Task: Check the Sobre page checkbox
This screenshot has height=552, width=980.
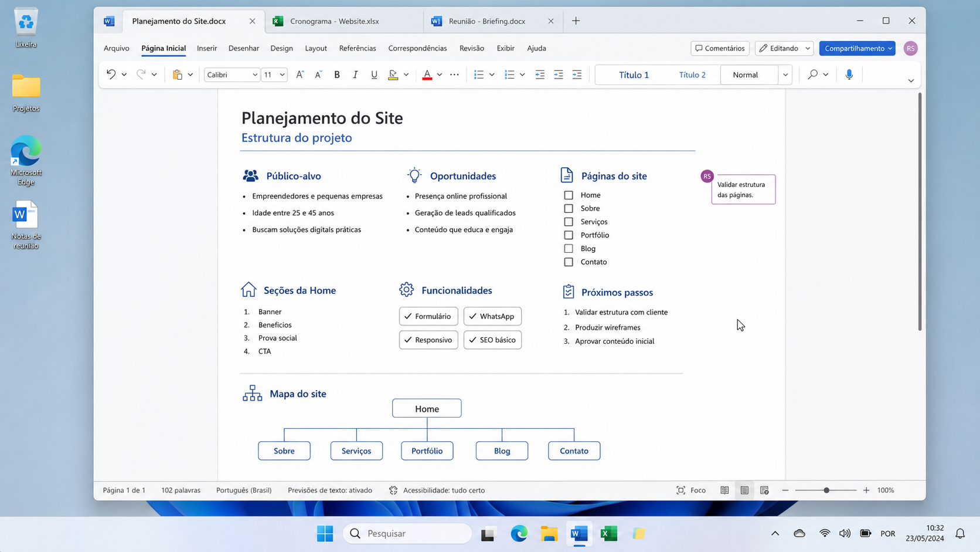Action: tap(569, 208)
